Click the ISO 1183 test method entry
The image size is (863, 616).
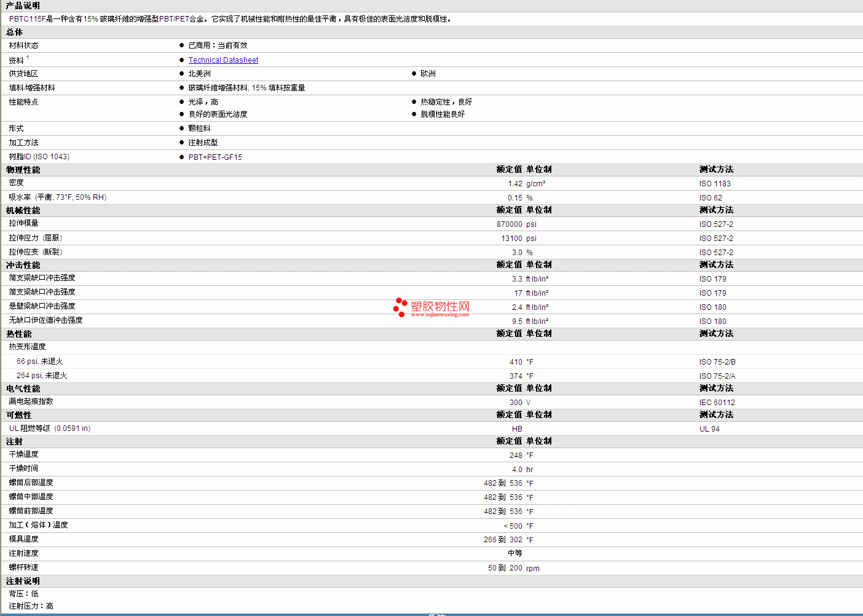(x=714, y=184)
